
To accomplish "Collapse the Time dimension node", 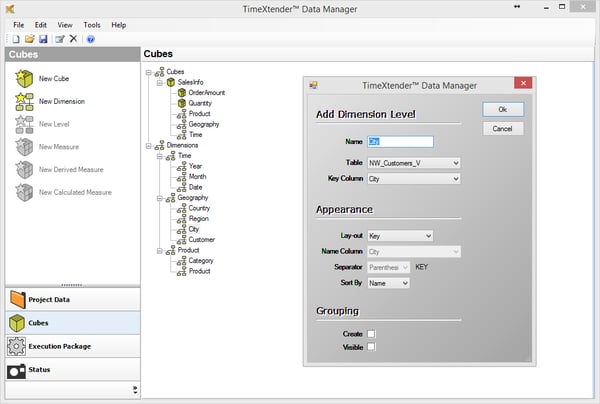I will pyautogui.click(x=160, y=156).
